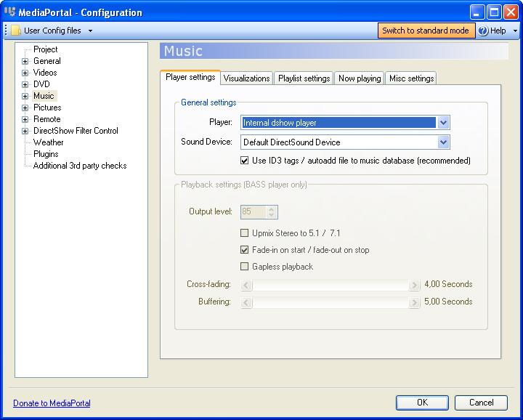The image size is (523, 420).
Task: Click the Buffering slider track
Action: (x=331, y=302)
